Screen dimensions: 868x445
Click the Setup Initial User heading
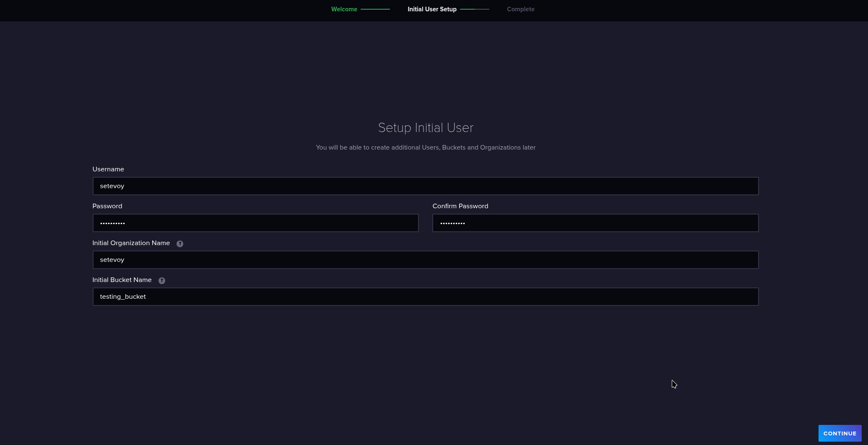(x=426, y=128)
